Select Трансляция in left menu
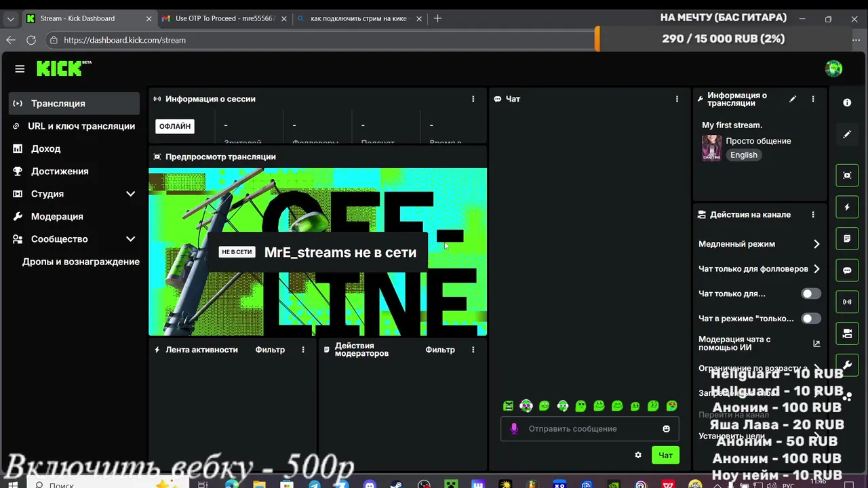Viewport: 868px width, 488px height. [x=75, y=104]
